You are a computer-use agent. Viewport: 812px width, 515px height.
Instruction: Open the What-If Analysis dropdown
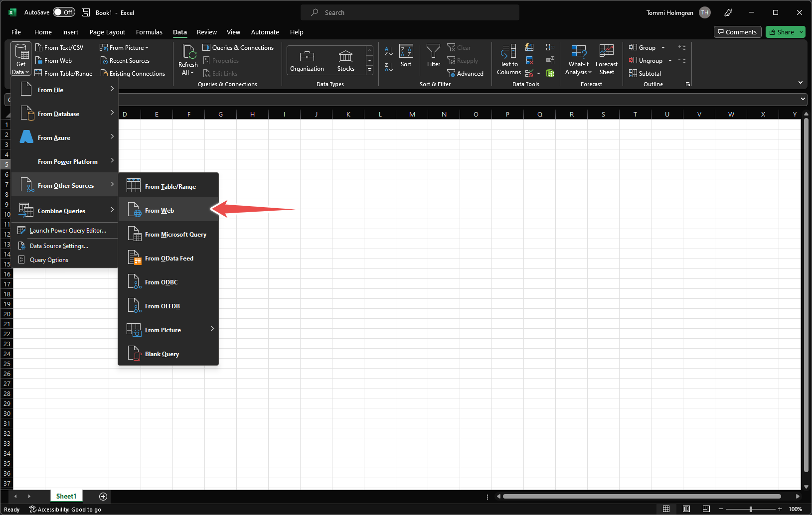click(x=579, y=60)
